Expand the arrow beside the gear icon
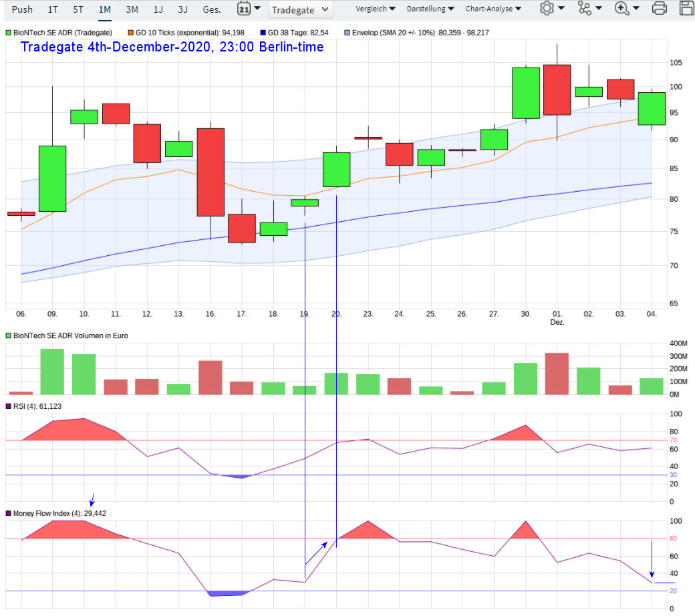 coord(561,8)
